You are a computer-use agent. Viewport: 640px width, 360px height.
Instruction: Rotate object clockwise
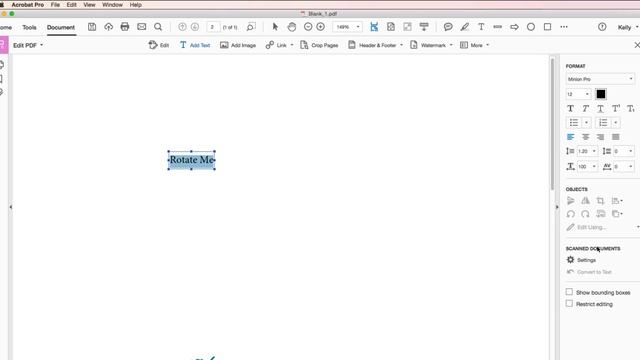coord(585,214)
